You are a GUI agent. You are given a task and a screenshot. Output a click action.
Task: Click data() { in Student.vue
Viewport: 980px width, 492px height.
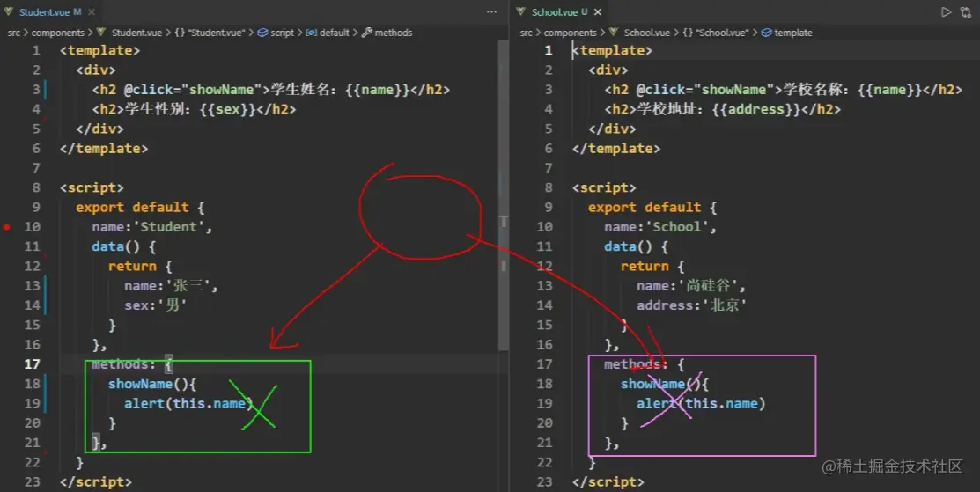tap(124, 246)
